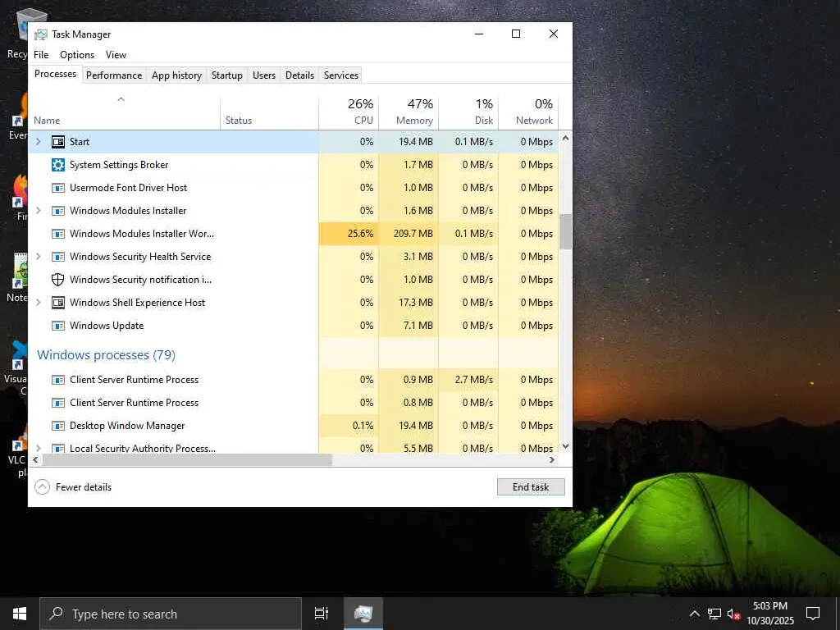The height and width of the screenshot is (630, 840).
Task: Click the Desktop Window Manager icon
Action: click(x=58, y=426)
